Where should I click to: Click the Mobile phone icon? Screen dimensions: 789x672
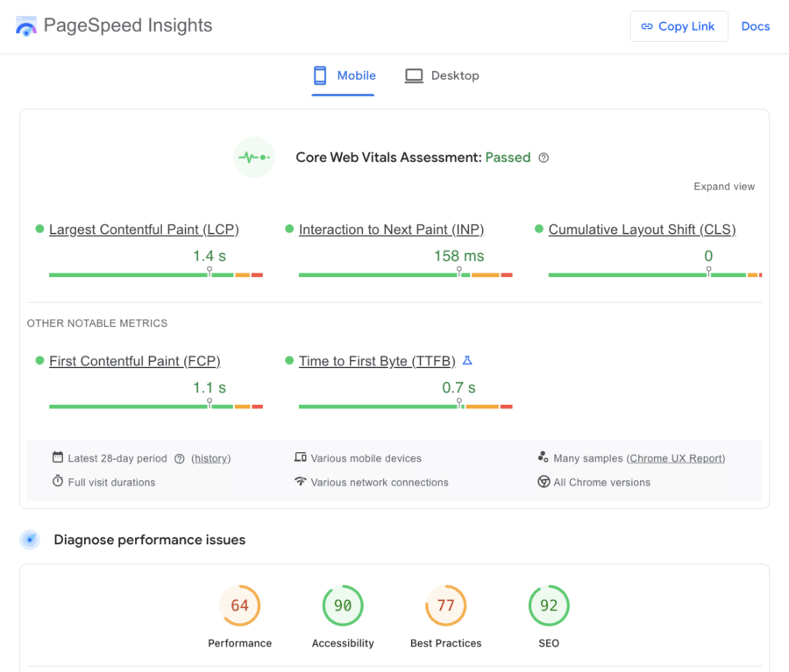tap(320, 75)
